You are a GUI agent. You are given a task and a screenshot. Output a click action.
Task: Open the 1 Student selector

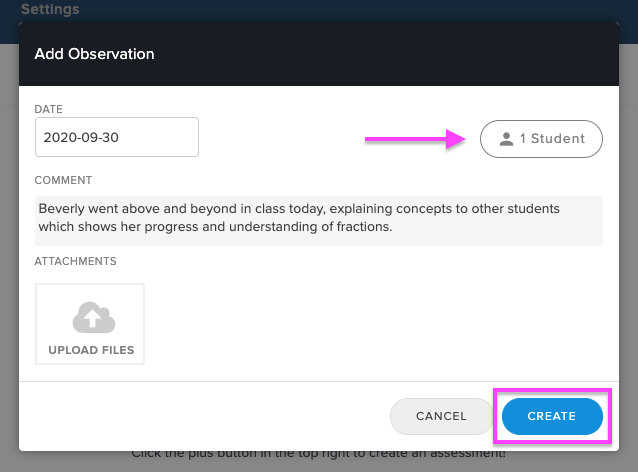541,139
